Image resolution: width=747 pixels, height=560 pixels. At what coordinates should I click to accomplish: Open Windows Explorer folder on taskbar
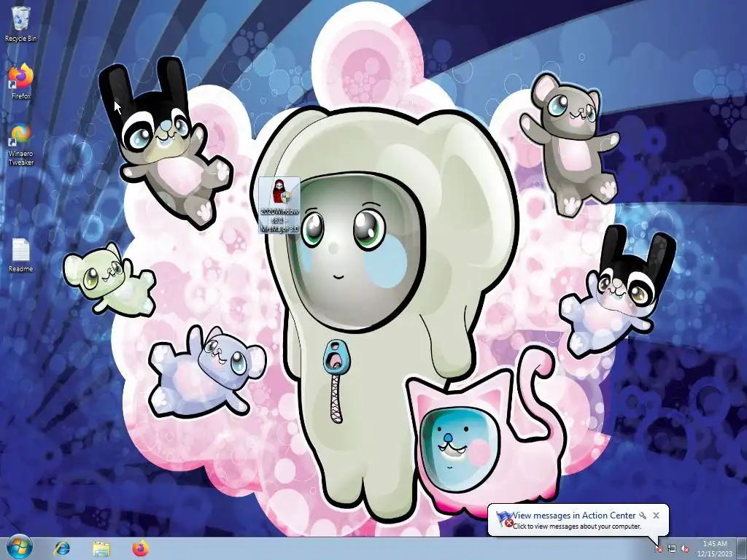pos(101,548)
